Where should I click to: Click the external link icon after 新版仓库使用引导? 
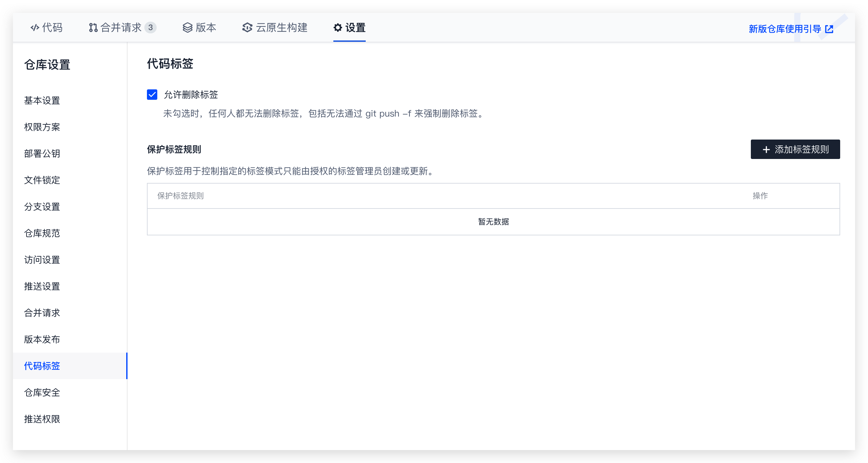click(x=829, y=29)
